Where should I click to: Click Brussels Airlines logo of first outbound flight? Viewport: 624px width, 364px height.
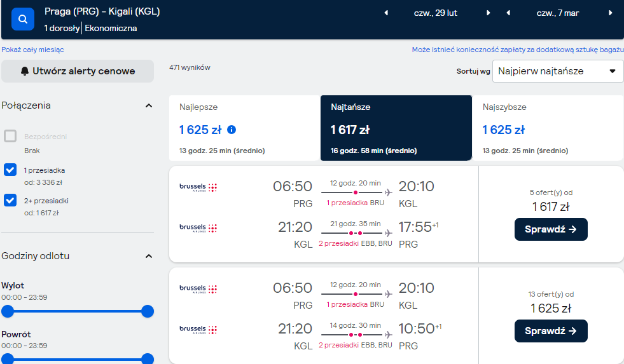[198, 187]
